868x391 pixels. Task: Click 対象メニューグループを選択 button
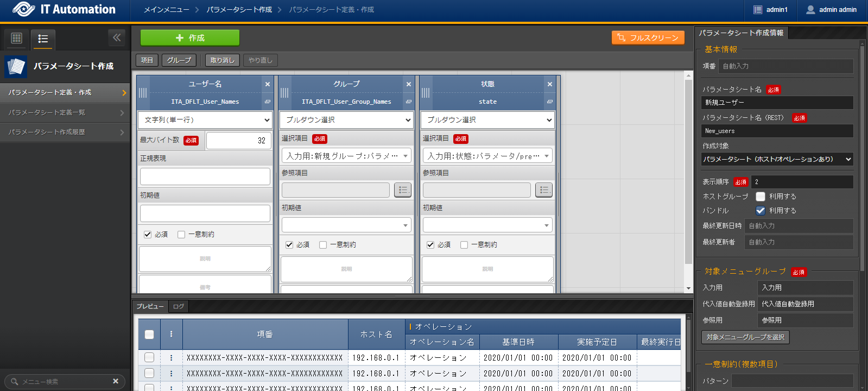pyautogui.click(x=745, y=337)
